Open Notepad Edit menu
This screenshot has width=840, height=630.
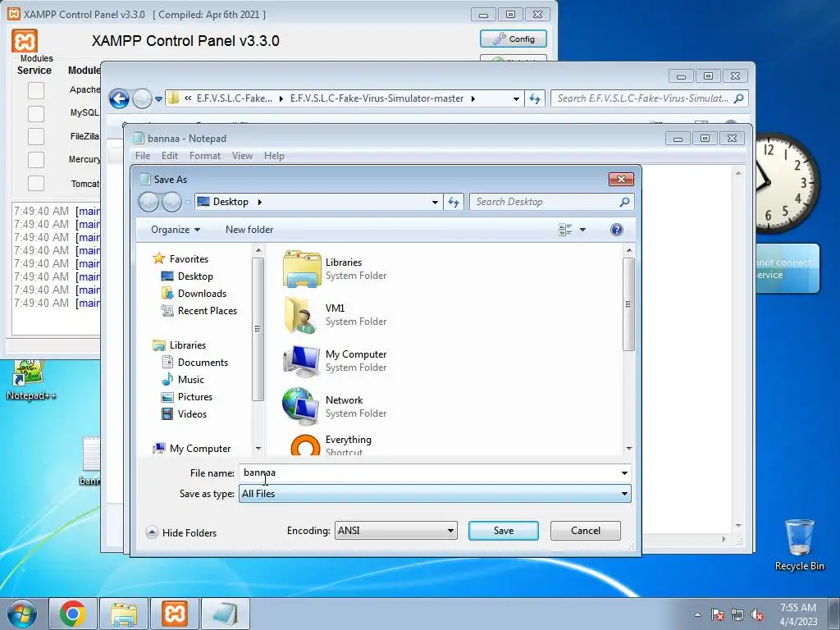[169, 156]
